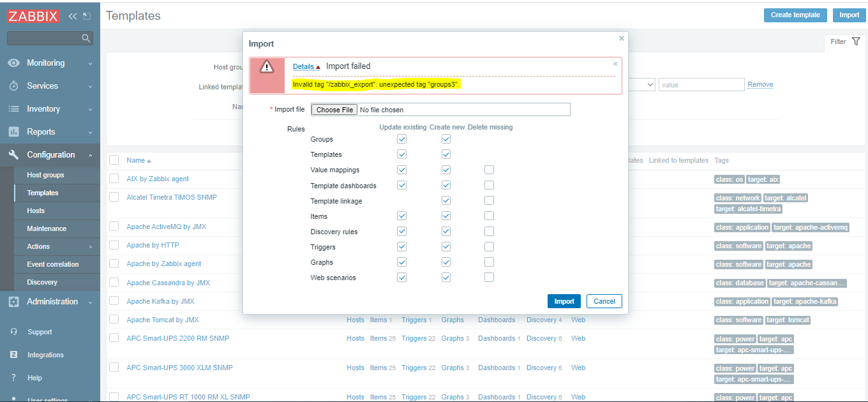
Task: Click the top-right Import button
Action: [849, 15]
